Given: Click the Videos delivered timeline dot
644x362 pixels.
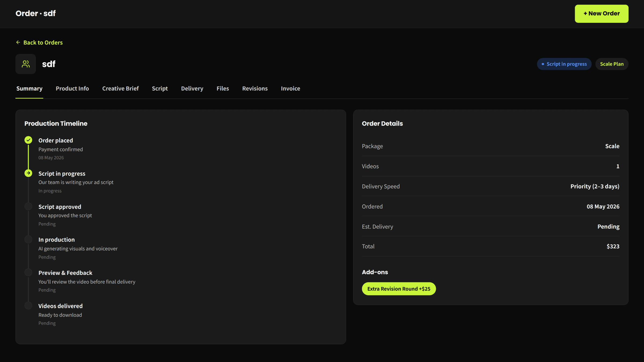Looking at the screenshot, I should pos(28,305).
